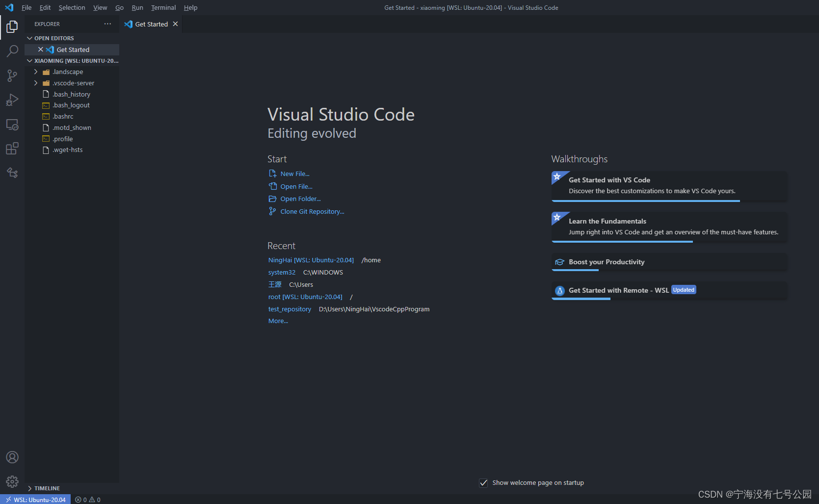Open recent root [WSL: Ubuntu-20.04]
Screen dimensions: 819x504
(305, 297)
